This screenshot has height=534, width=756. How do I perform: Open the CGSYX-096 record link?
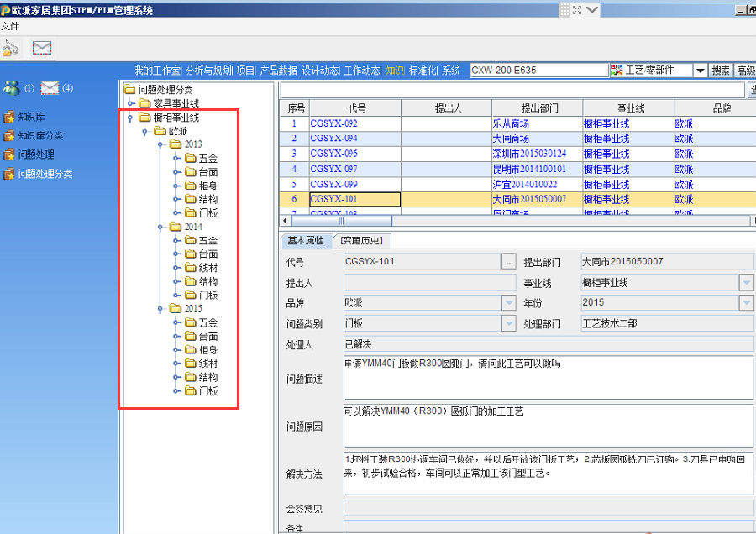(333, 154)
